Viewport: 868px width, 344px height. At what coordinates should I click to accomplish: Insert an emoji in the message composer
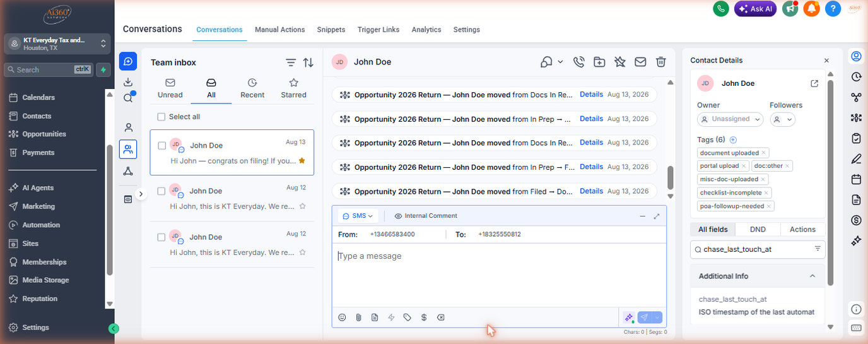342,317
